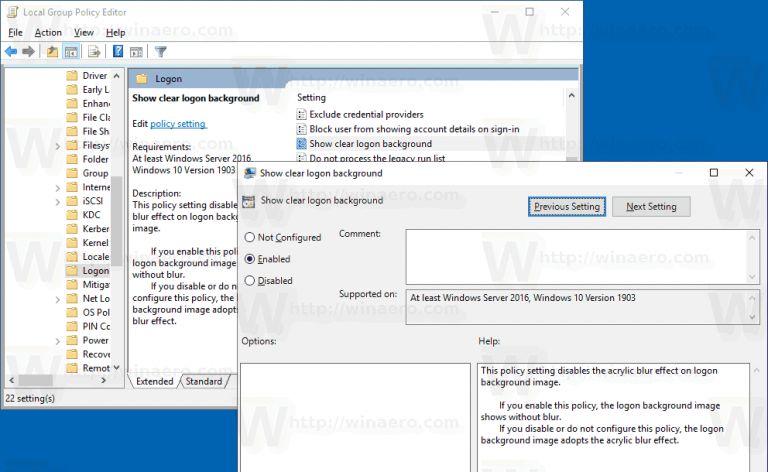The height and width of the screenshot is (472, 768).
Task: Switch to the Extended tab
Action: click(154, 381)
